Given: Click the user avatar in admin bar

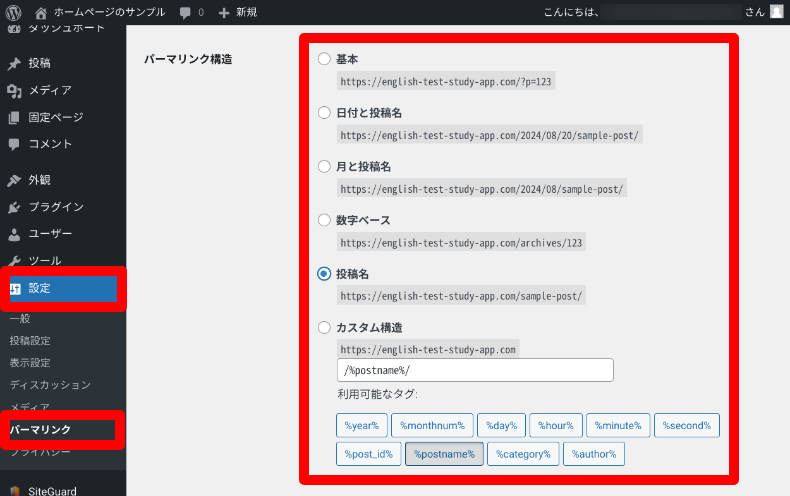Looking at the screenshot, I should (x=777, y=12).
